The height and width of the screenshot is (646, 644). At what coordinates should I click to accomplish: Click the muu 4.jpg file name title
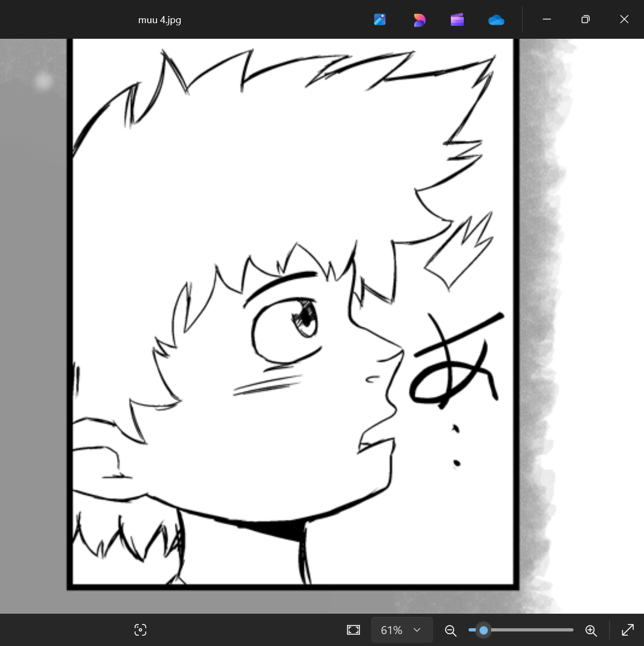click(x=159, y=20)
